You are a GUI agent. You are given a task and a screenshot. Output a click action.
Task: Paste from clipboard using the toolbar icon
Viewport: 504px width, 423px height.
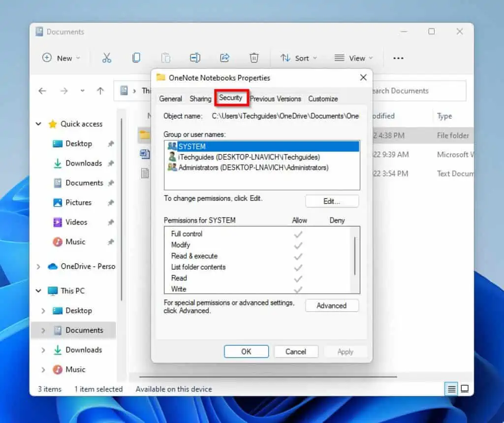(166, 58)
